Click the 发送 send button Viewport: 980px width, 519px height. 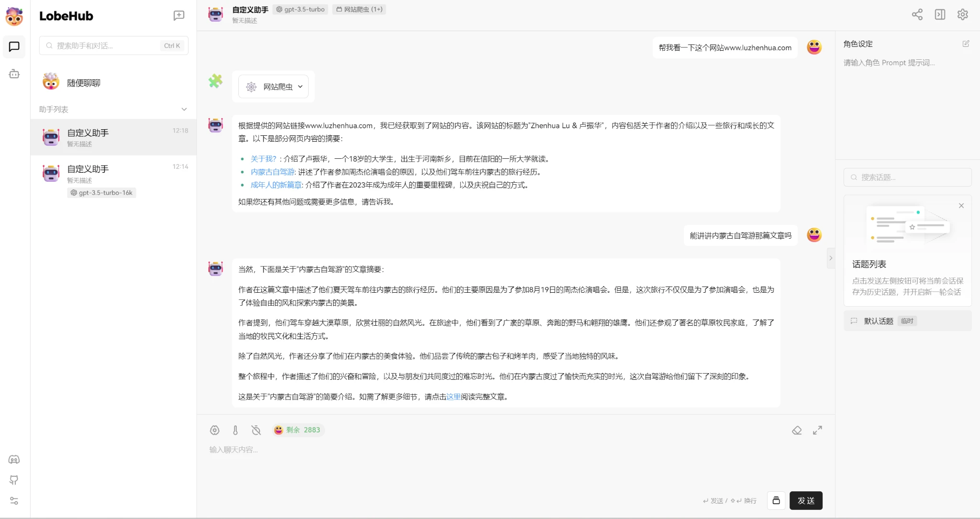(805, 500)
